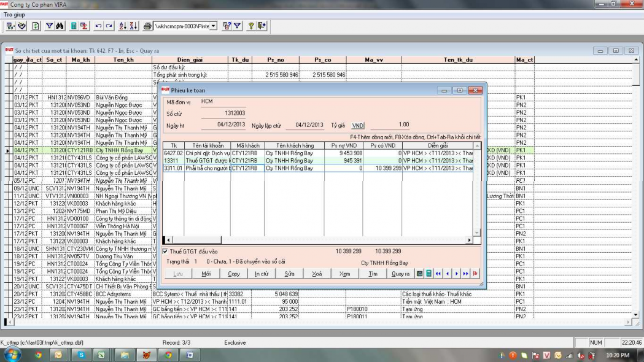
Task: Click the printer icon in toolbar
Action: [147, 26]
